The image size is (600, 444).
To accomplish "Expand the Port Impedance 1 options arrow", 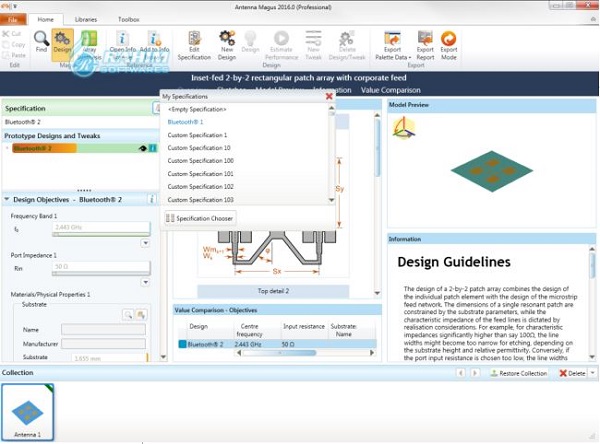I will [145, 282].
